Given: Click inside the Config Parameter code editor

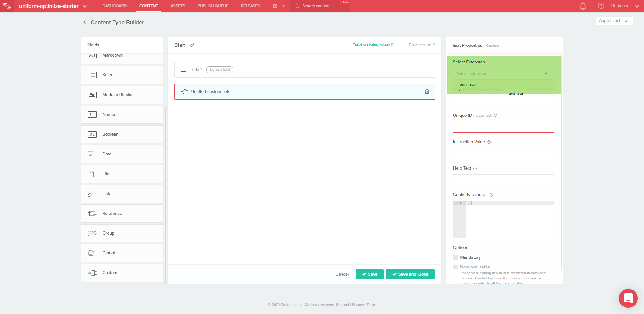Looking at the screenshot, I should (503, 219).
